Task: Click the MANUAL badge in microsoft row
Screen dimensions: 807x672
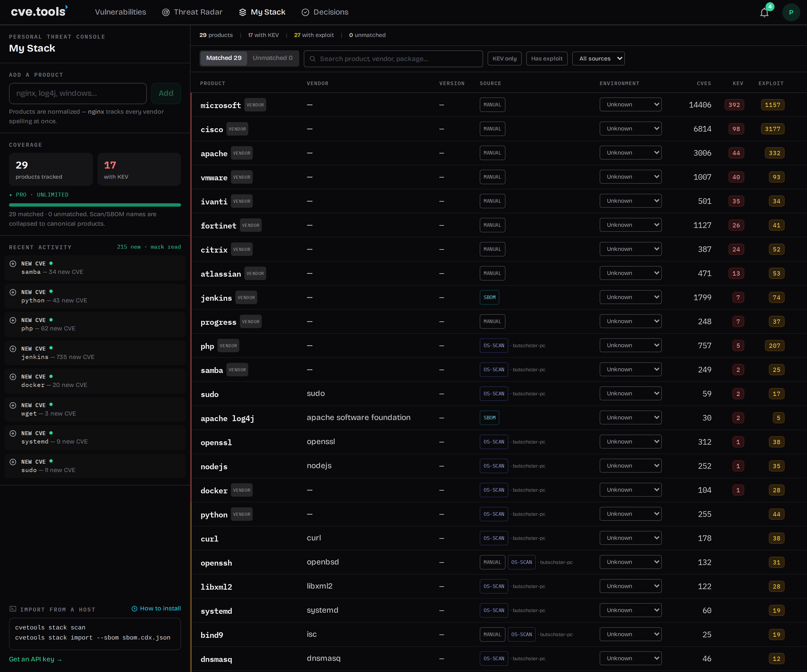Action: click(x=492, y=105)
